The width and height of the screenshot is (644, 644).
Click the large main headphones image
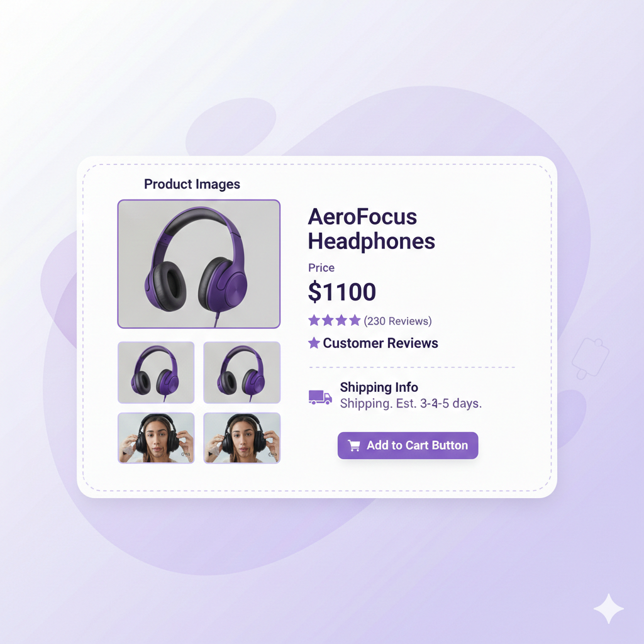click(x=199, y=264)
